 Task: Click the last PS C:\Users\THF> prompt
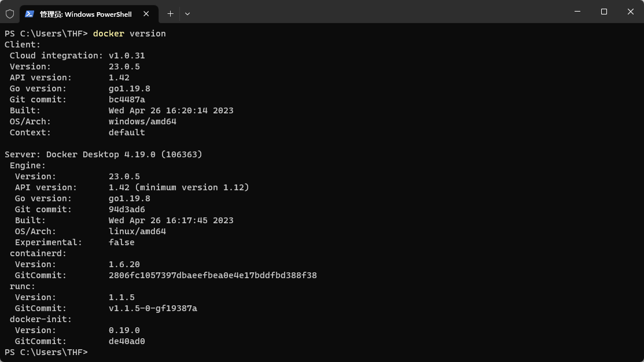point(46,352)
